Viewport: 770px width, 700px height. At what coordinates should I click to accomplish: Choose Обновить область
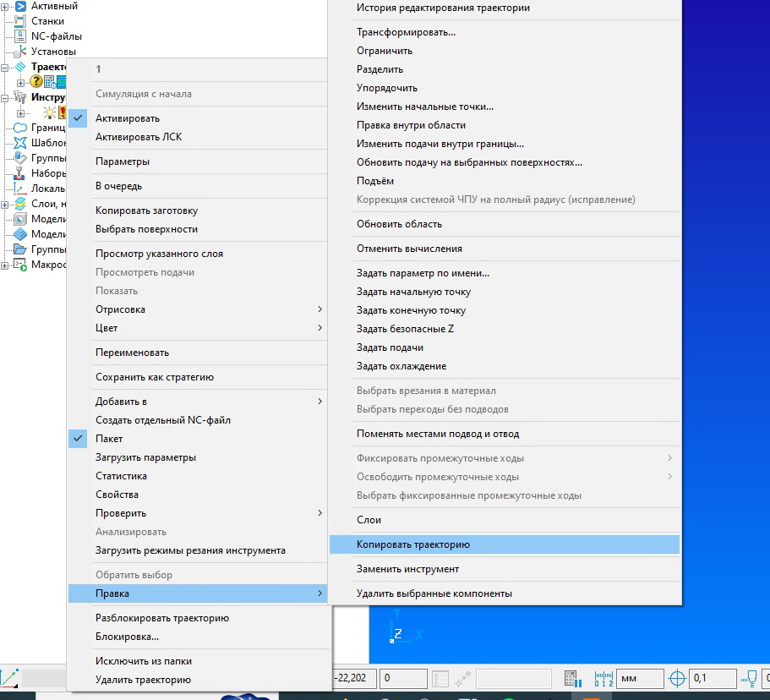pyautogui.click(x=505, y=224)
